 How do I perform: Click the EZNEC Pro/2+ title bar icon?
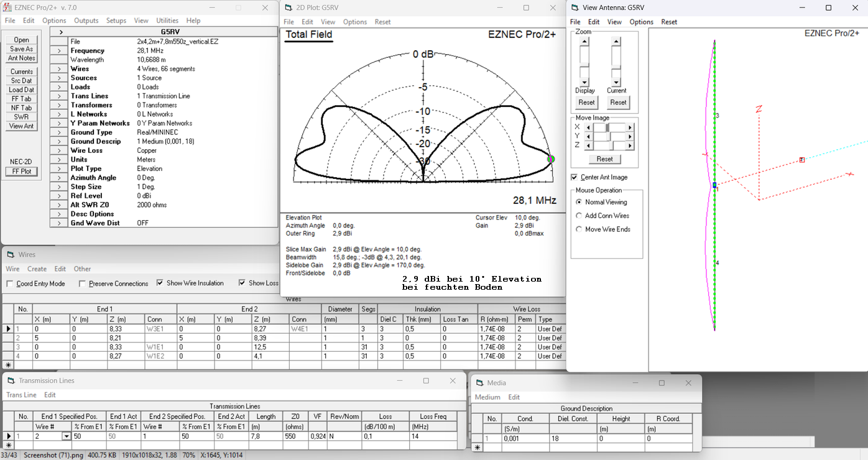tap(7, 8)
